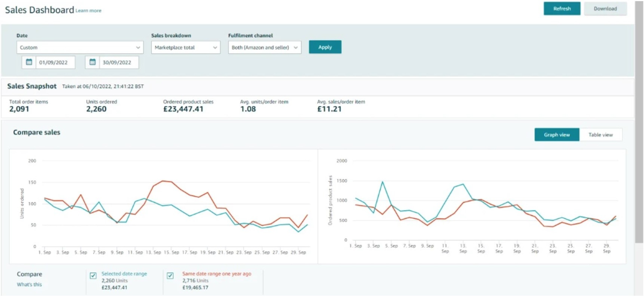Click the start date calendar icon
Viewport: 644px width, 304px height.
[x=29, y=62]
